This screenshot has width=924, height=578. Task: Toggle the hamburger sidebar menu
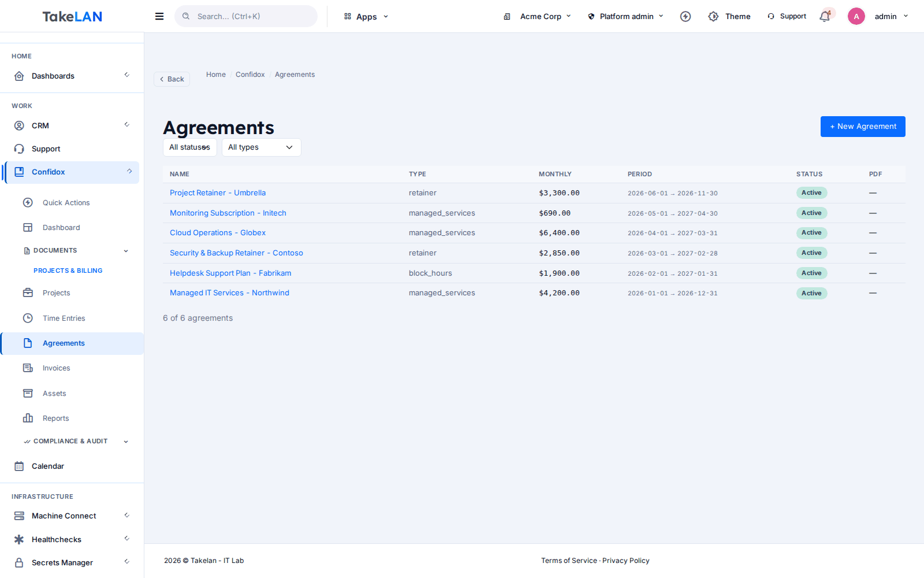(159, 16)
